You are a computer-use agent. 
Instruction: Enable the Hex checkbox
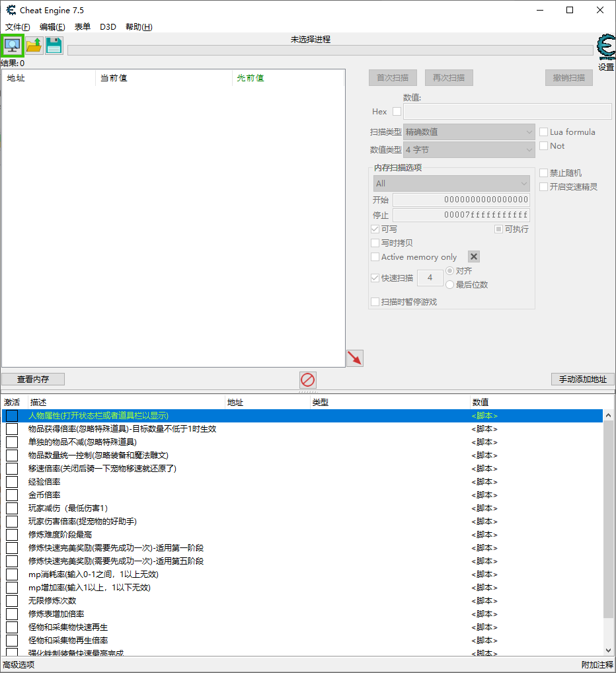(395, 111)
